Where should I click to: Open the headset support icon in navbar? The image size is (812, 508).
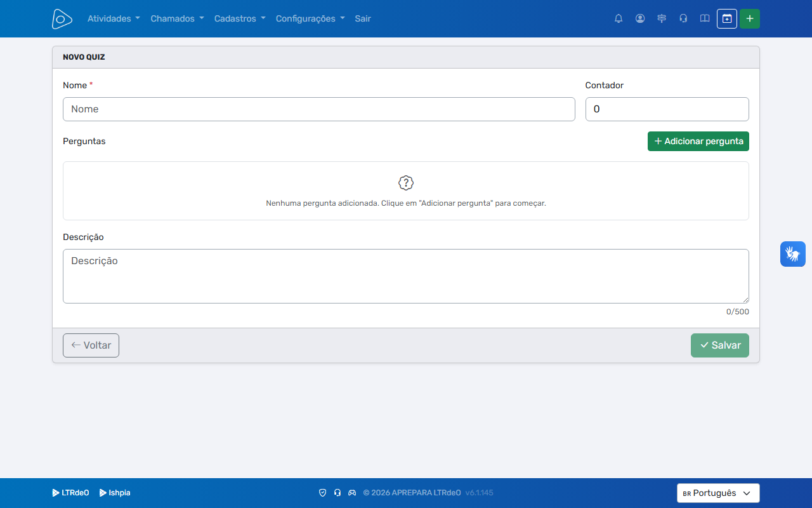coord(683,18)
